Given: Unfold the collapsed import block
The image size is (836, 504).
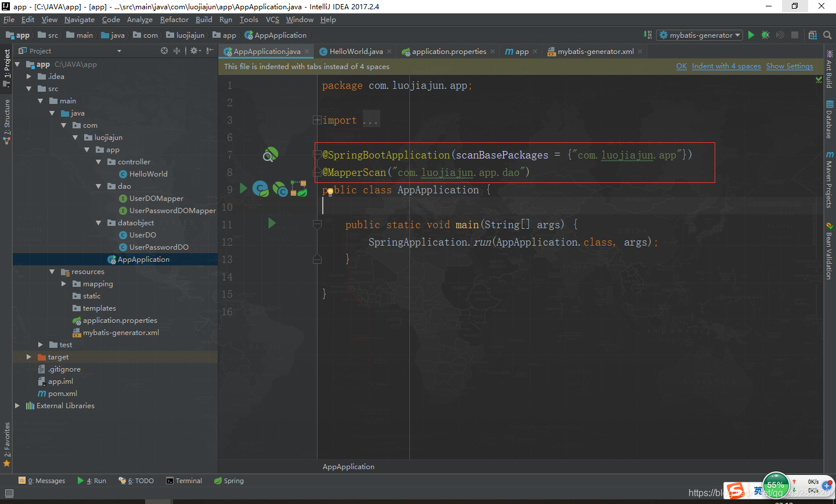Looking at the screenshot, I should [x=317, y=120].
